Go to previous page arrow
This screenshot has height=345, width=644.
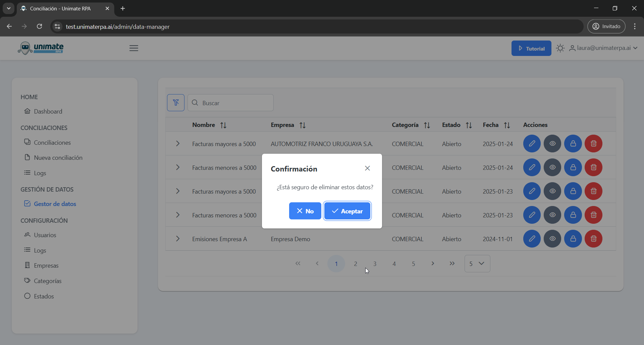coord(317,264)
